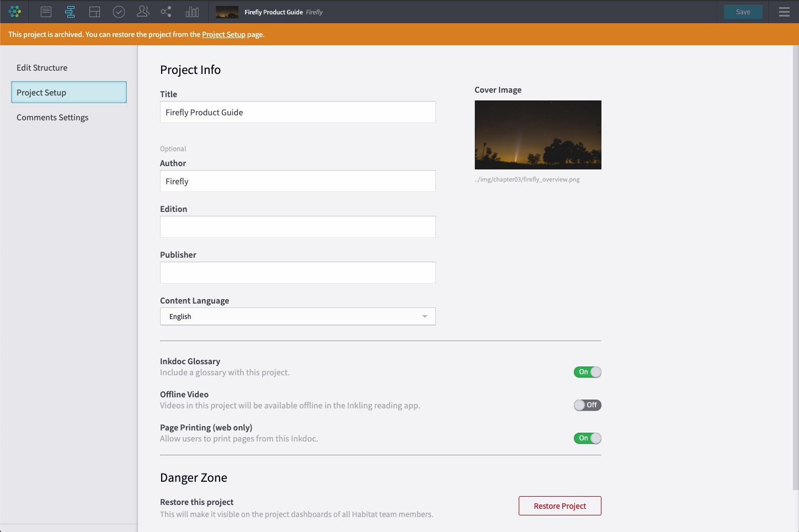Open the hamburger menu
The image size is (799, 532).
click(784, 12)
